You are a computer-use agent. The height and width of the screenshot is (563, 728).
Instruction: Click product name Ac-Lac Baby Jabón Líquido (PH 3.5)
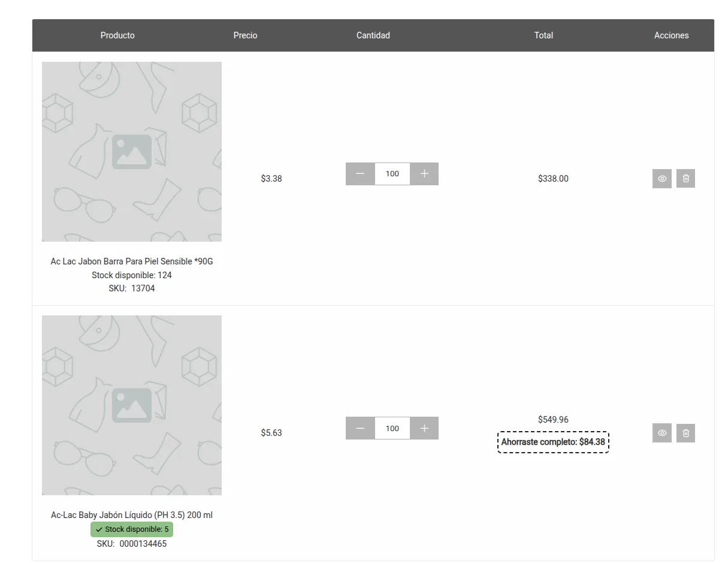(132, 515)
